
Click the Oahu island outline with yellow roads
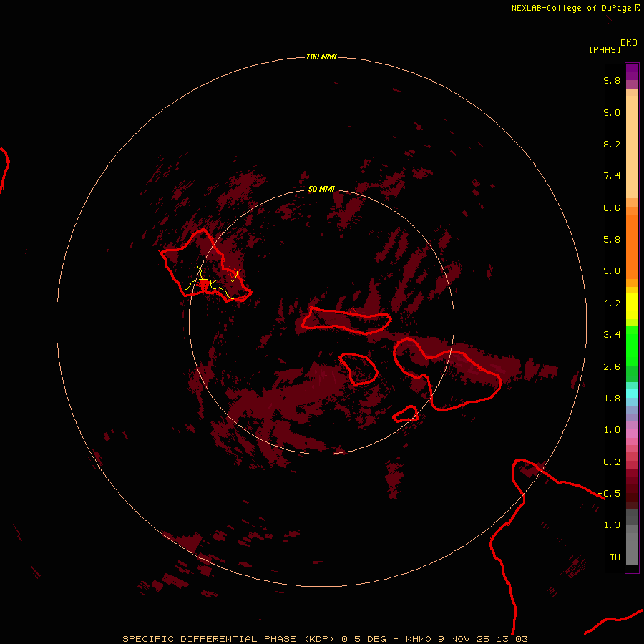pos(205,265)
